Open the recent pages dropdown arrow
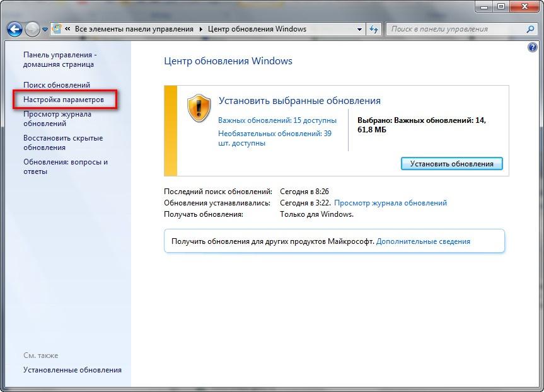Image resolution: width=544 pixels, height=392 pixels. click(45, 30)
